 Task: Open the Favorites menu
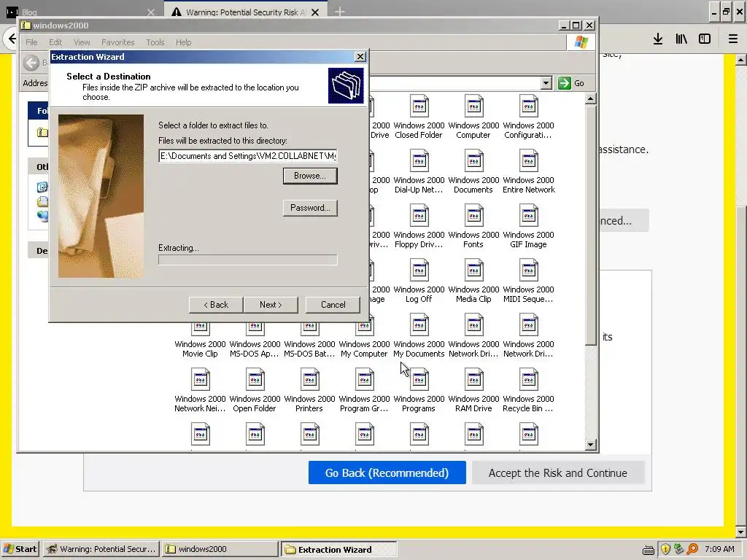[117, 42]
